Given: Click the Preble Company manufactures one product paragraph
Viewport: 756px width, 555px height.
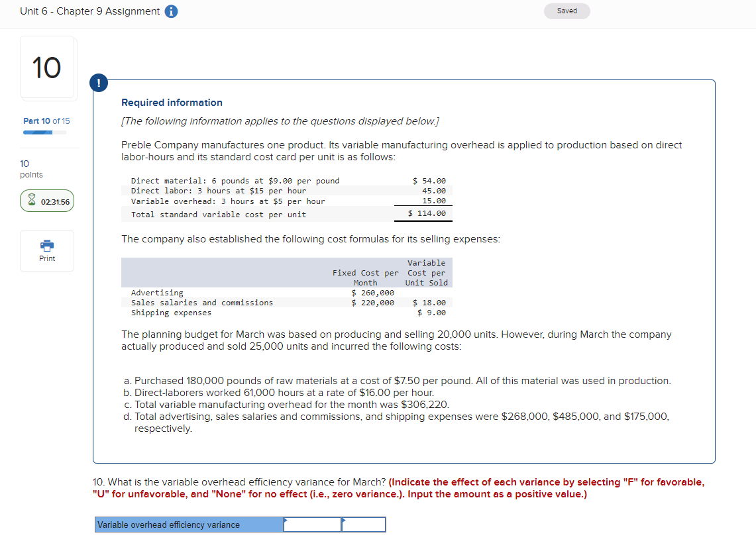Looking at the screenshot, I should pos(402,151).
